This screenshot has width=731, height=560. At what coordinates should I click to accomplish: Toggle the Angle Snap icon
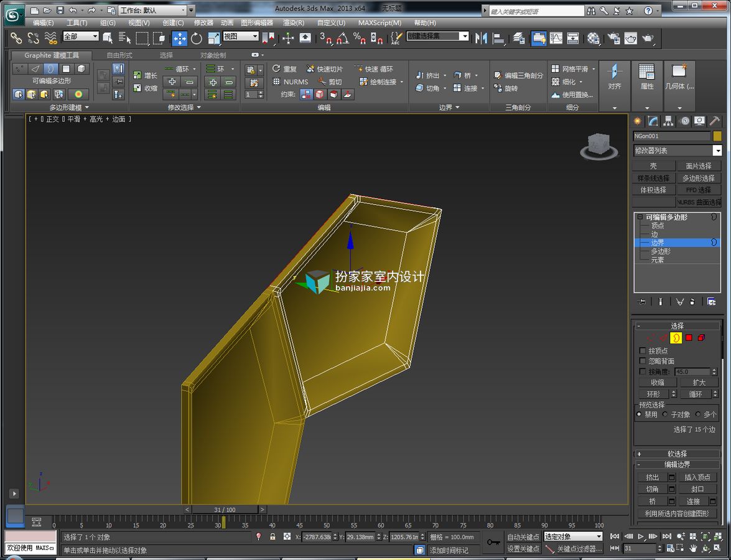(x=342, y=38)
